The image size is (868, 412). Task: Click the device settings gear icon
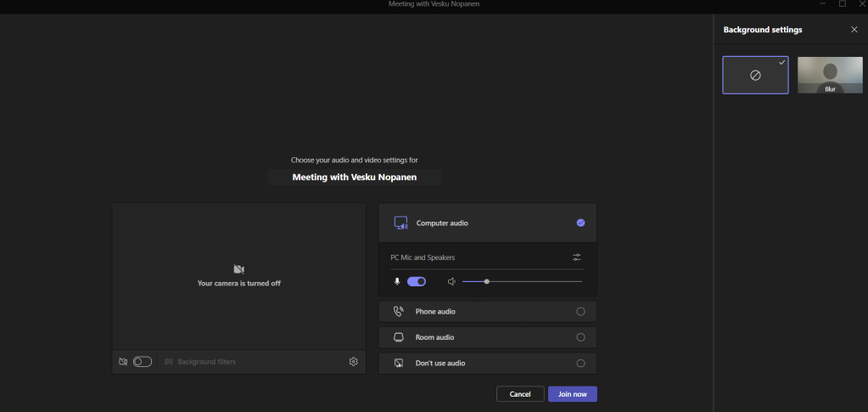pyautogui.click(x=353, y=362)
